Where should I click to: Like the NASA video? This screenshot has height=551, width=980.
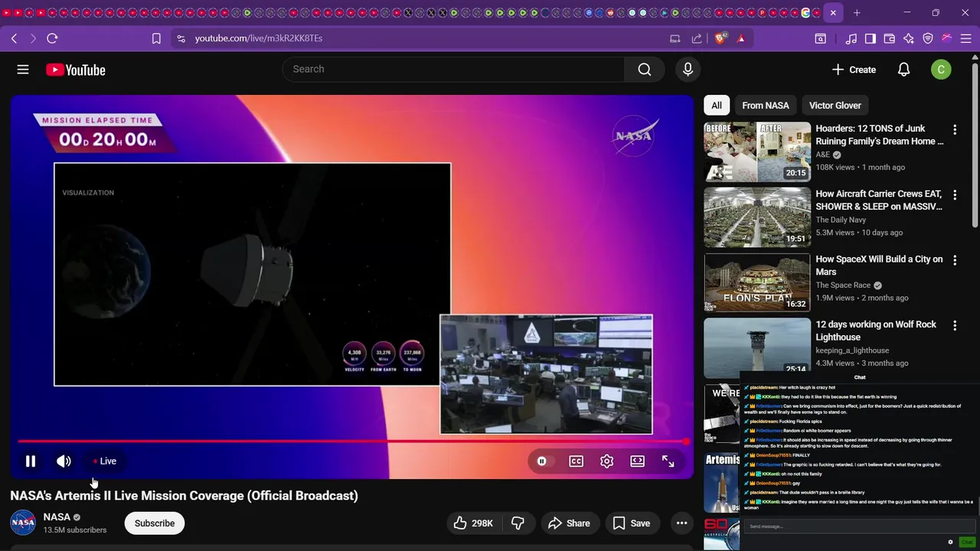472,523
